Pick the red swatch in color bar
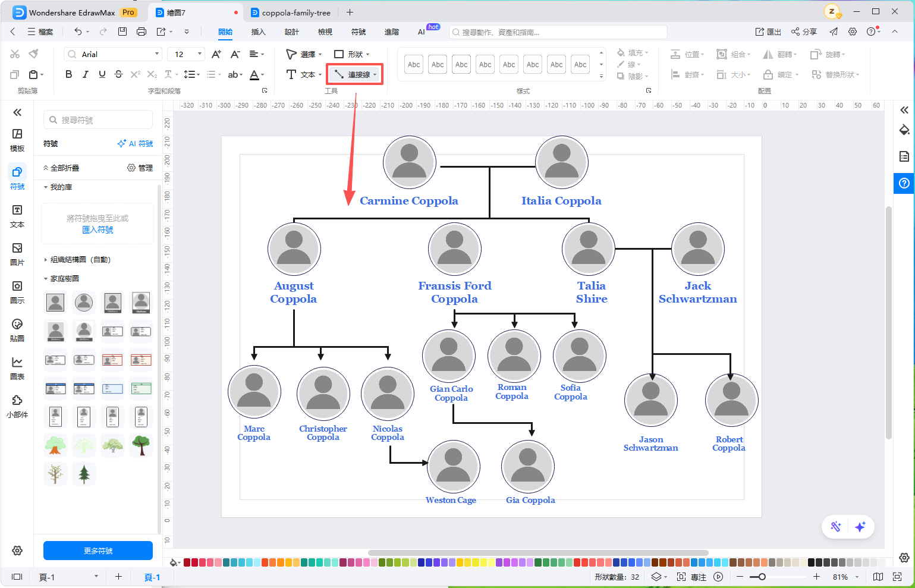This screenshot has width=915, height=588. (187, 562)
